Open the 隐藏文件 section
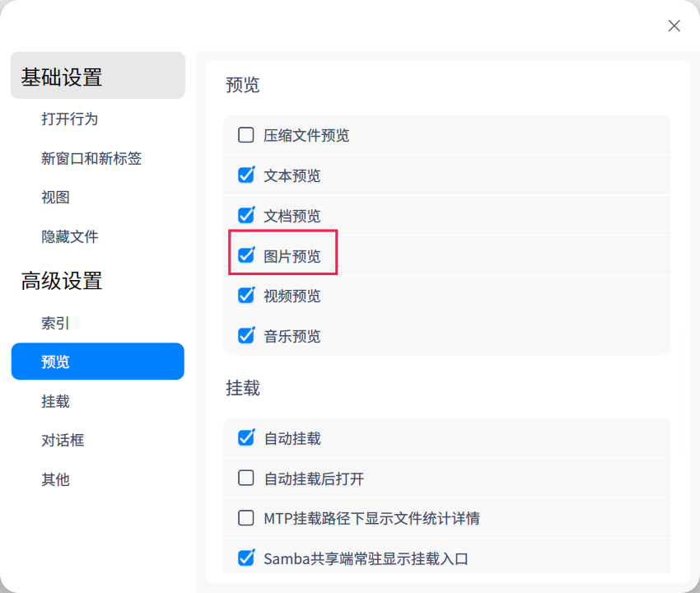 [x=71, y=237]
